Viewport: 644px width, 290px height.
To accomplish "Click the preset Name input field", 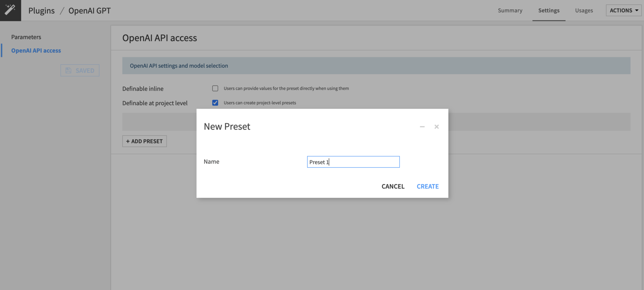I will coord(353,162).
